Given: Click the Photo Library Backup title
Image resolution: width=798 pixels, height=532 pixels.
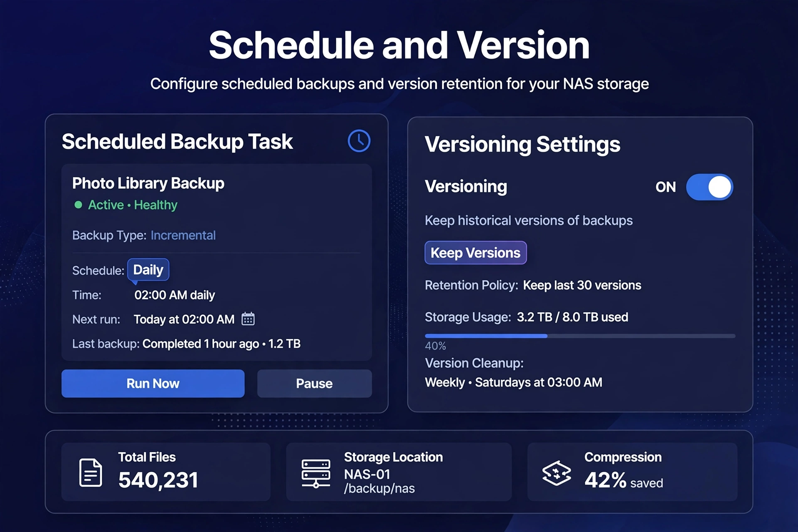Looking at the screenshot, I should pyautogui.click(x=148, y=183).
